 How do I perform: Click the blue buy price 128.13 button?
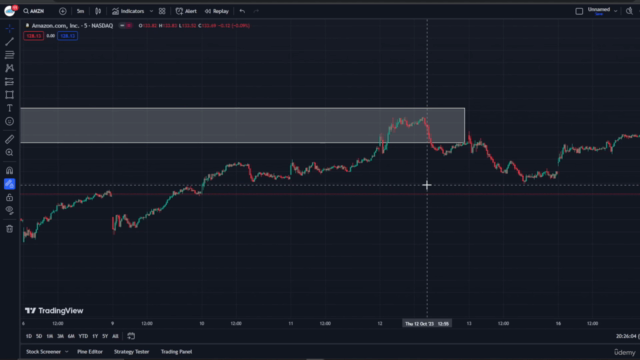(67, 36)
